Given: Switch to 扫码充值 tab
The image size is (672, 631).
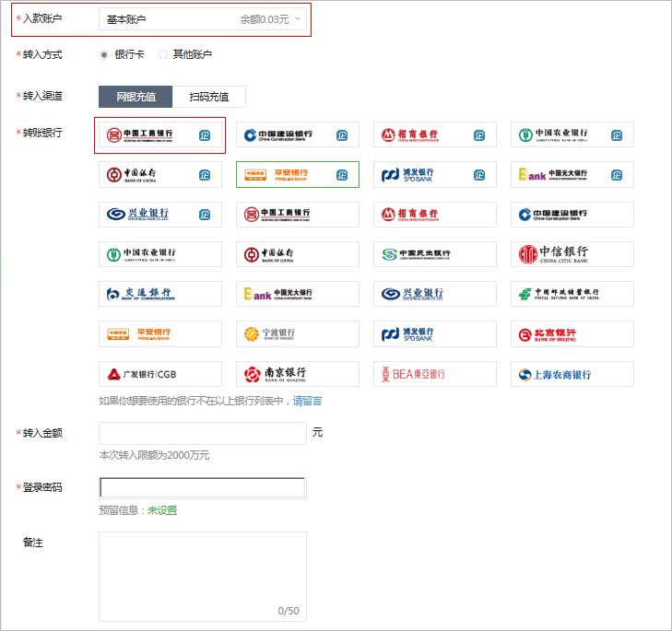Looking at the screenshot, I should 208,97.
